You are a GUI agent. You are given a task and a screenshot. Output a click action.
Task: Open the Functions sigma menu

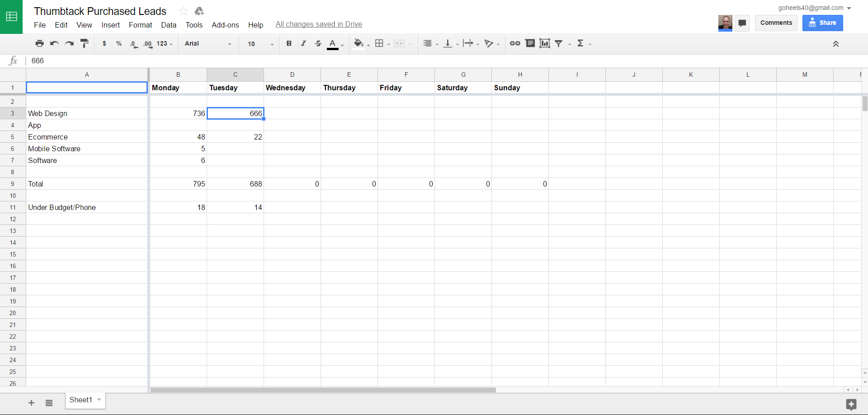584,43
